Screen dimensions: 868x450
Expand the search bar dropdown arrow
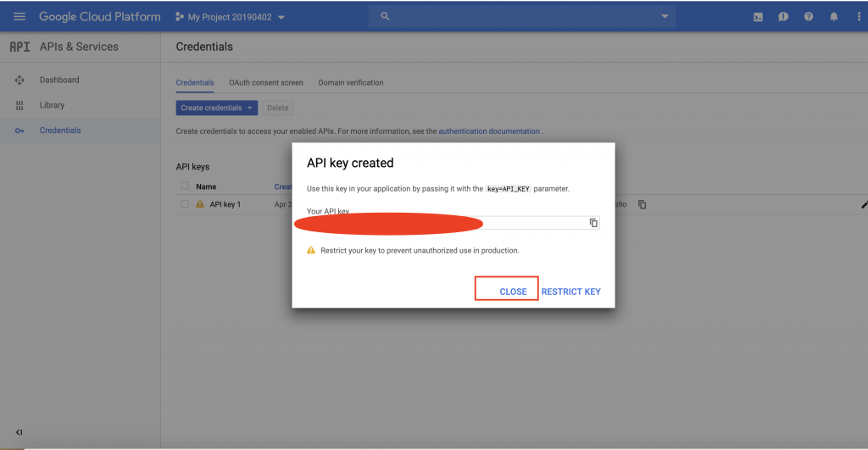click(665, 17)
